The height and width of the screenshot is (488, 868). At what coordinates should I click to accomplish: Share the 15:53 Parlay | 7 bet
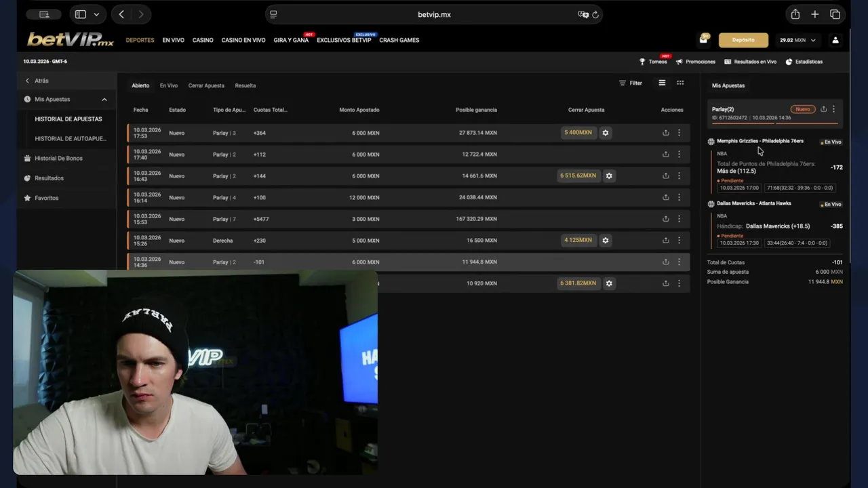pyautogui.click(x=666, y=219)
